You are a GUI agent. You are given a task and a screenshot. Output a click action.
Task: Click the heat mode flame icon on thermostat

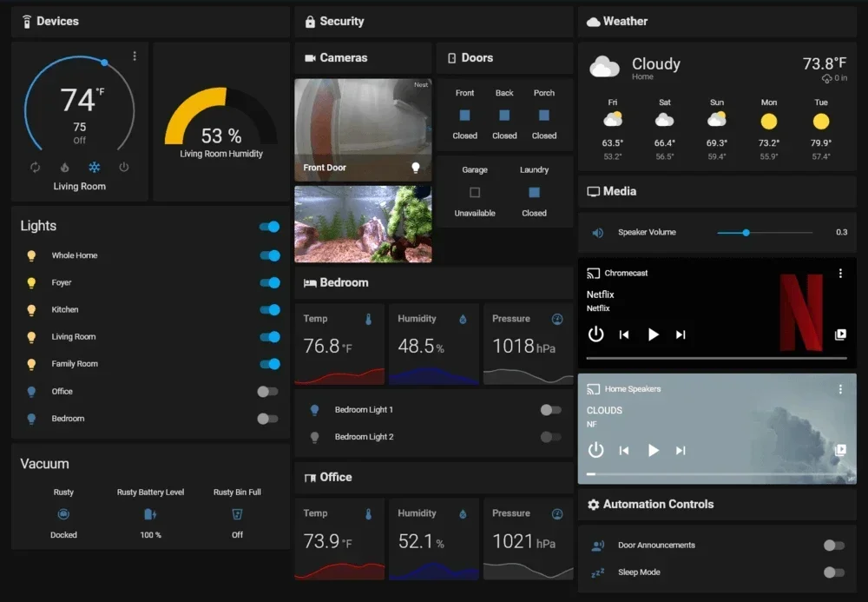(x=64, y=167)
